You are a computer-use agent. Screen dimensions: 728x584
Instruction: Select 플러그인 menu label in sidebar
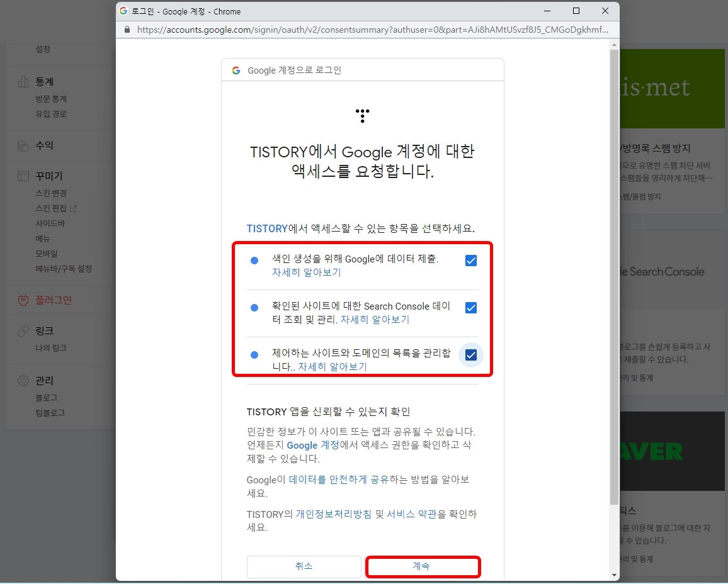pos(54,300)
